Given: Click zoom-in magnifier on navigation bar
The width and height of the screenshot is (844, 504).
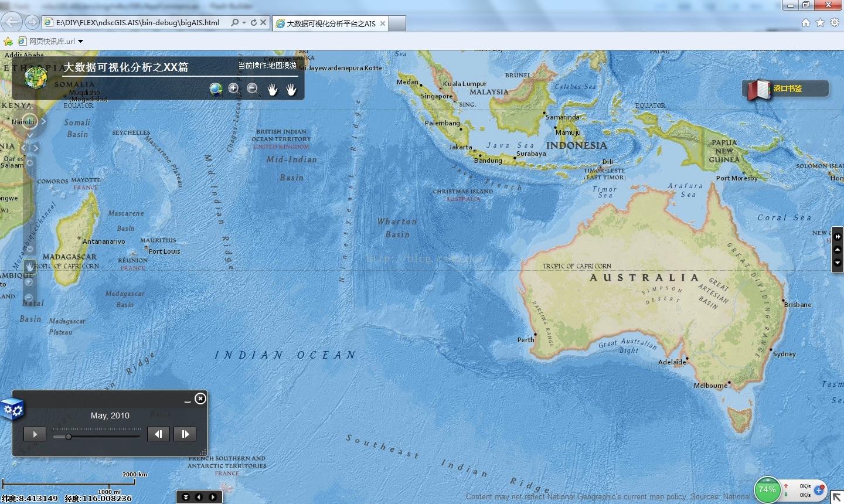Looking at the screenshot, I should [x=29, y=282].
